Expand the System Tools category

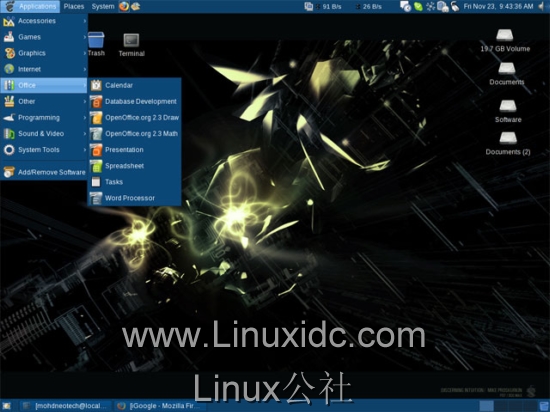pos(44,150)
